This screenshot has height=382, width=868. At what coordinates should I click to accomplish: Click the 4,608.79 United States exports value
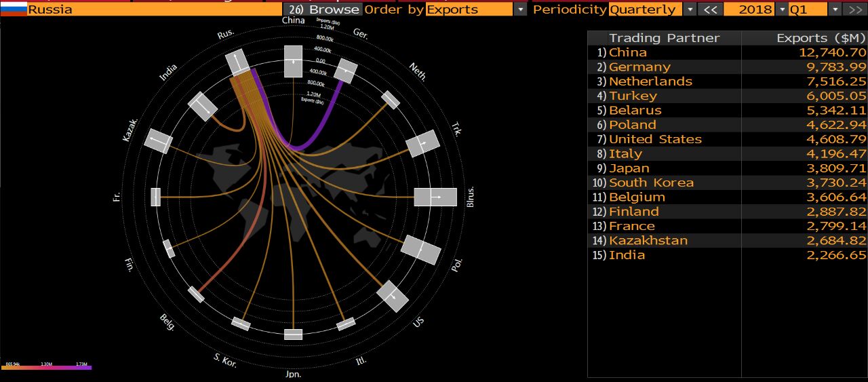pyautogui.click(x=836, y=139)
